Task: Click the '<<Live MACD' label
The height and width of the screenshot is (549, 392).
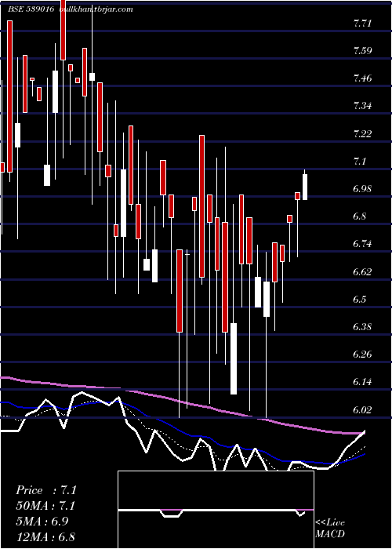Action: [x=330, y=529]
